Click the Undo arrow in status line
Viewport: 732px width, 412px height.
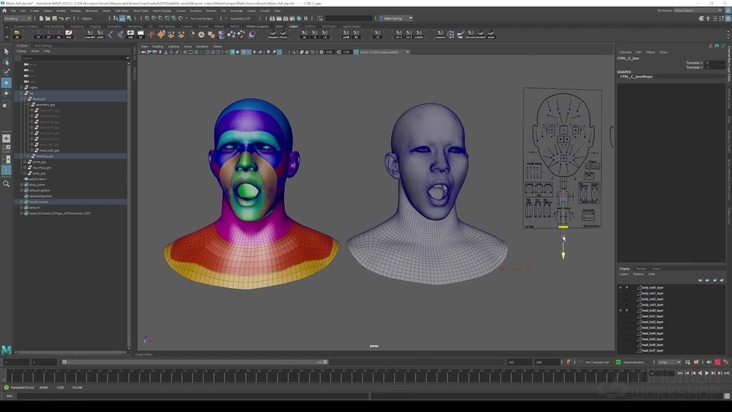(61, 19)
